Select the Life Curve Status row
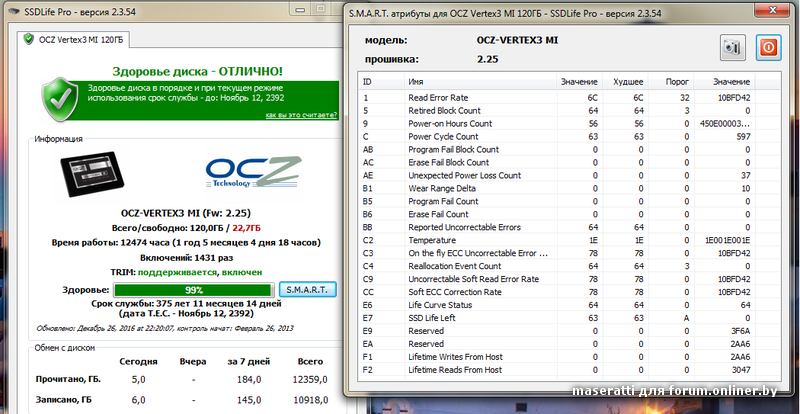800x414 pixels. [x=569, y=305]
